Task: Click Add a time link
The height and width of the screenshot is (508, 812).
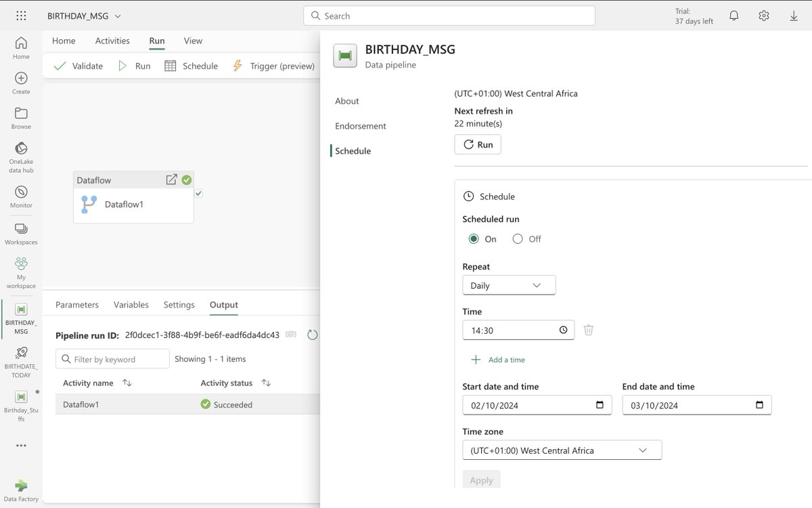Action: click(x=498, y=360)
